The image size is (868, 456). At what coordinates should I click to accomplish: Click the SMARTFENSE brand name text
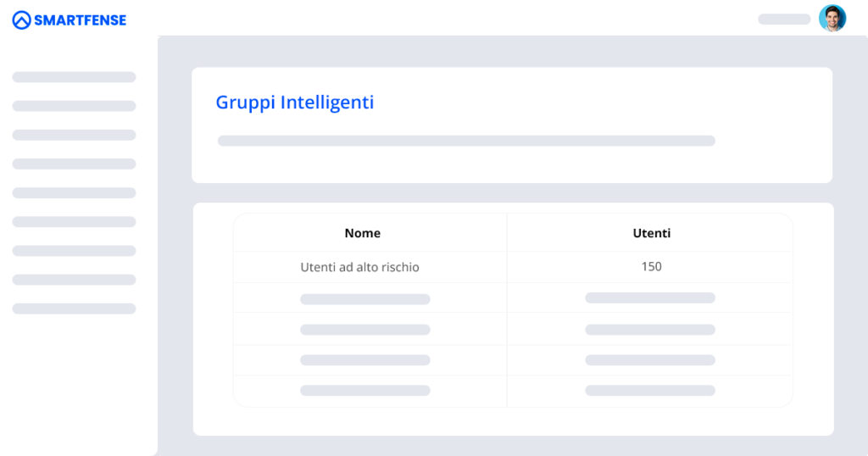[81, 20]
